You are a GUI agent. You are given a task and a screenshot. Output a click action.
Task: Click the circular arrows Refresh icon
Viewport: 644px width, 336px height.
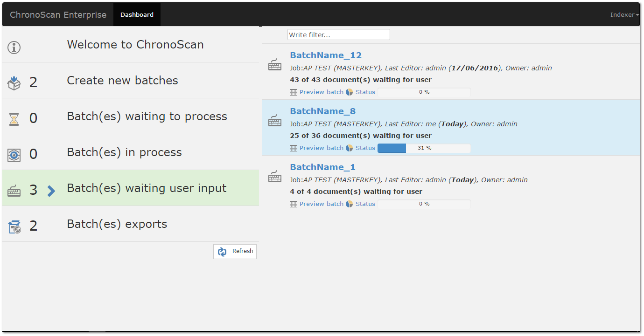222,252
